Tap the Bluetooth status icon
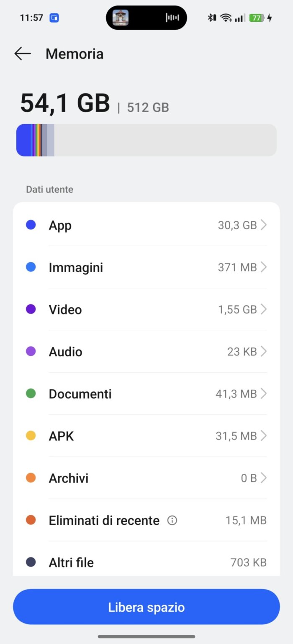293x644 pixels. pyautogui.click(x=212, y=18)
